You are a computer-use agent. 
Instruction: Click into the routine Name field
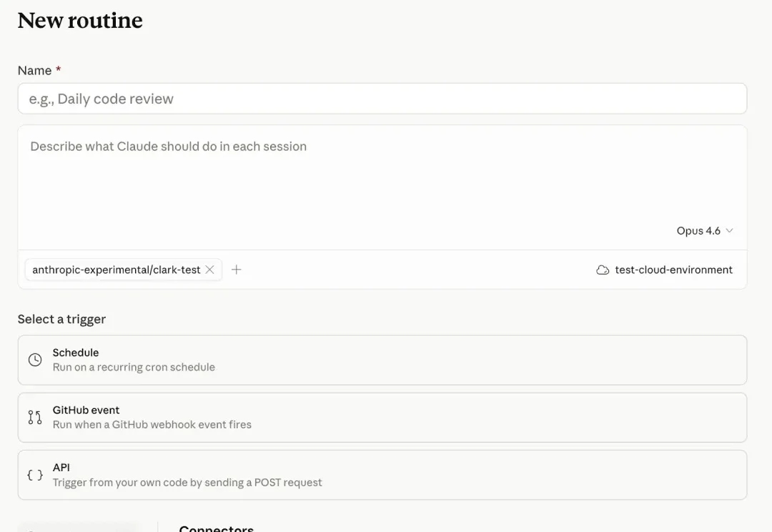coord(382,99)
